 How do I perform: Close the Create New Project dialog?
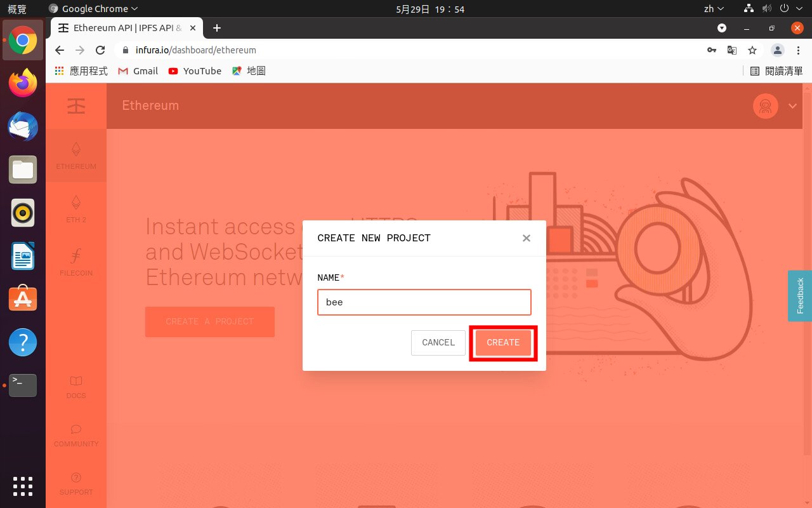(x=526, y=238)
